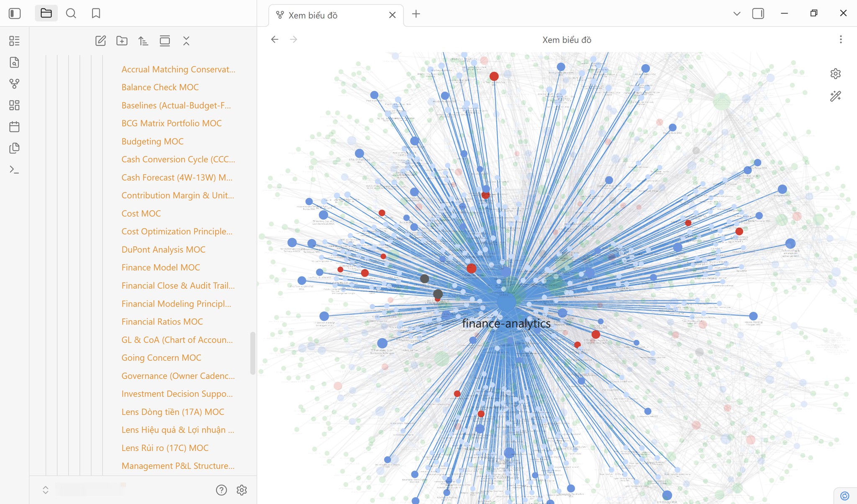Open the graph view from ribbon
857x504 pixels.
pos(14,84)
